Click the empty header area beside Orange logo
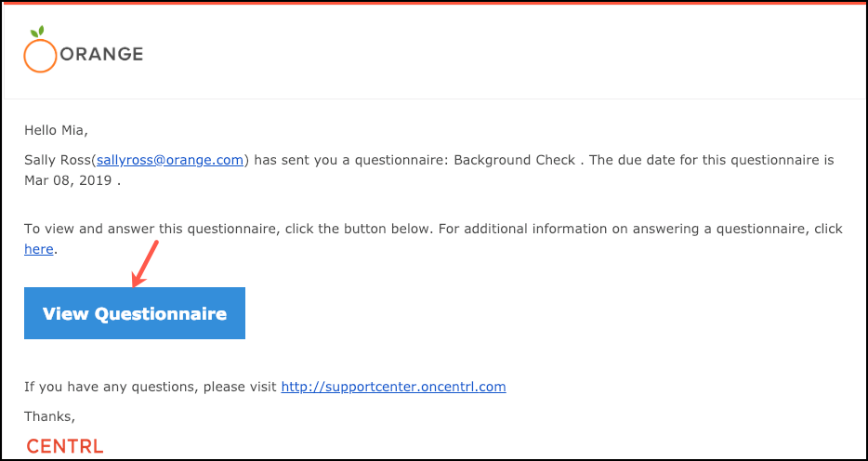Viewport: 868px width, 461px height. [x=498, y=54]
